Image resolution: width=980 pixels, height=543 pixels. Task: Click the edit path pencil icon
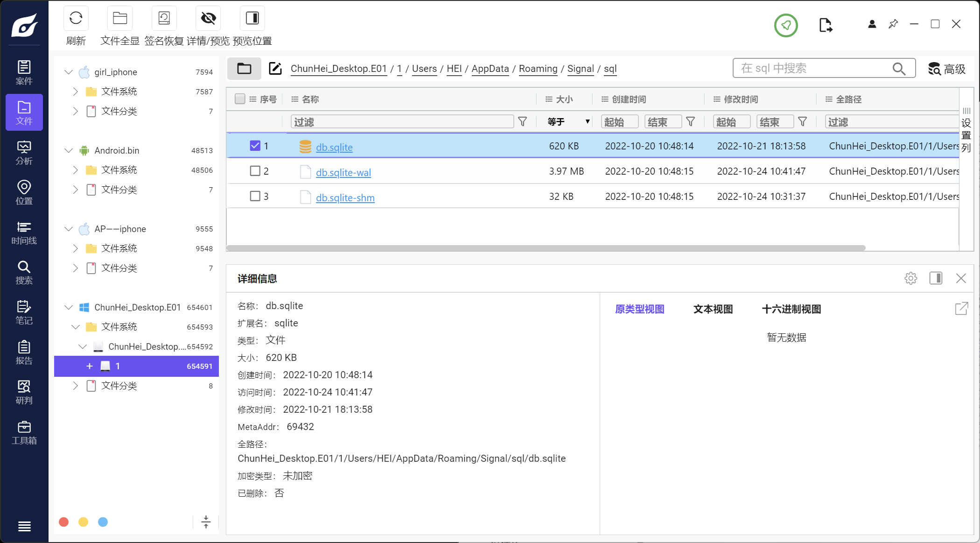275,69
